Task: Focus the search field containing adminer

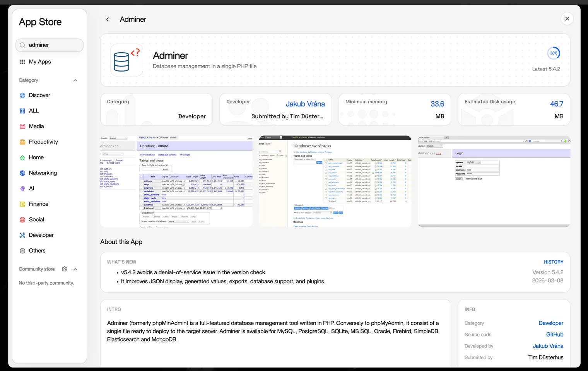Action: pos(50,45)
